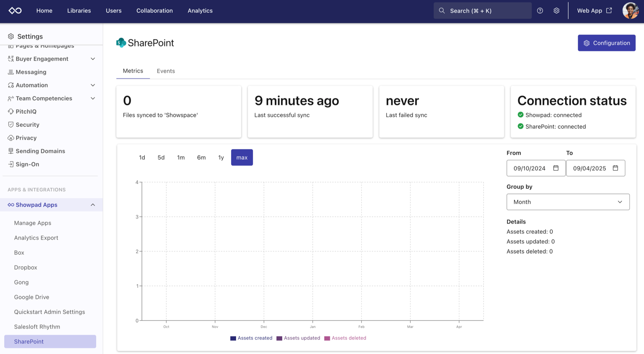Open the From date calendar icon
The image size is (644, 354).
556,168
